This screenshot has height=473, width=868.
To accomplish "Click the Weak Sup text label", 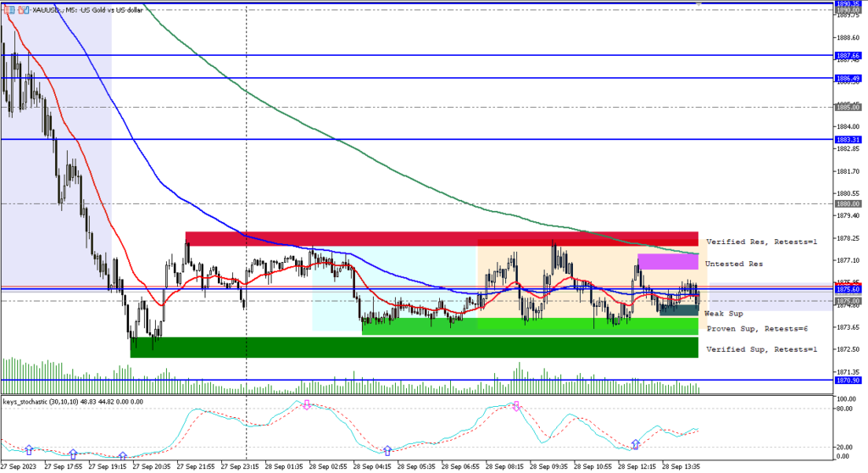I will click(x=723, y=314).
